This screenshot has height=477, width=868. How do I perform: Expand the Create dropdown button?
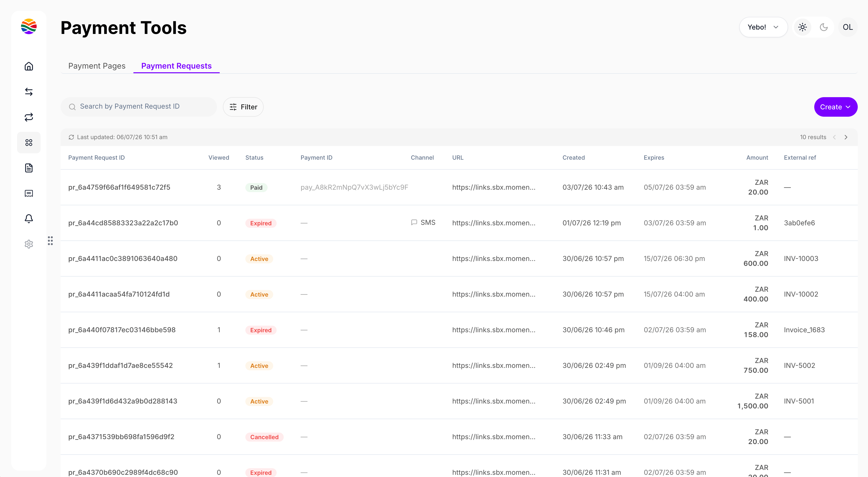836,107
